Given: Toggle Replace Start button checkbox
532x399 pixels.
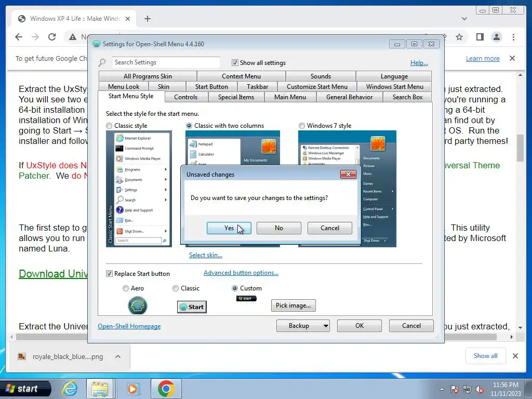Looking at the screenshot, I should point(109,274).
